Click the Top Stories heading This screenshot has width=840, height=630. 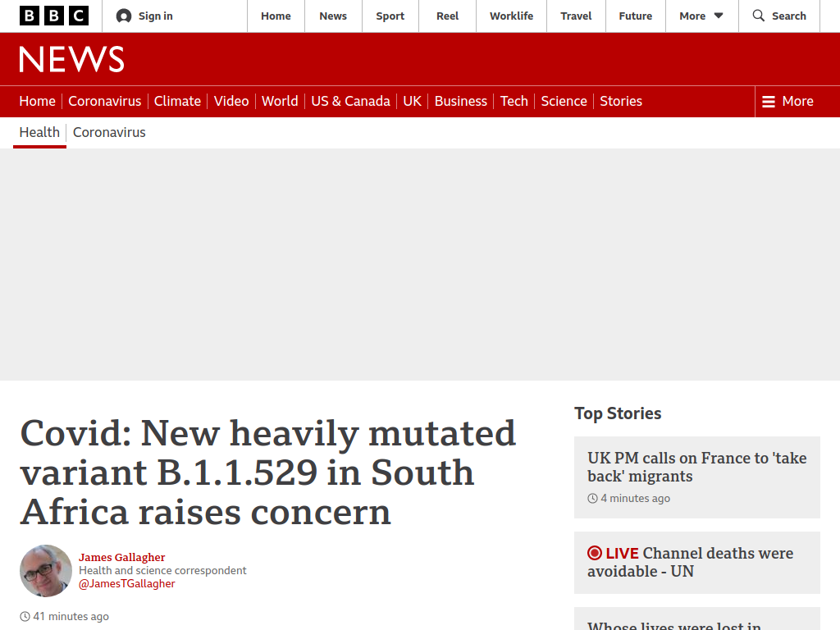pos(619,413)
